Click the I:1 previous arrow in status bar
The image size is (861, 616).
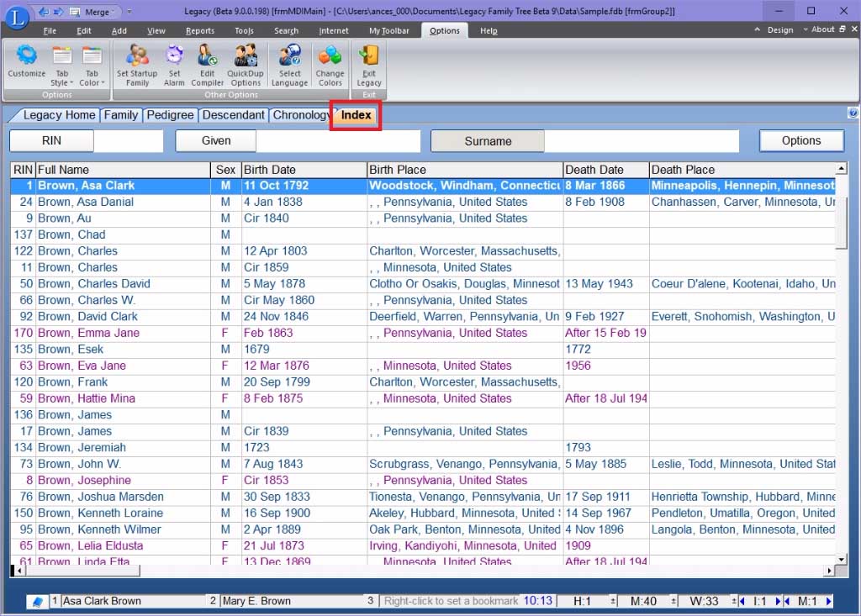[x=742, y=601]
